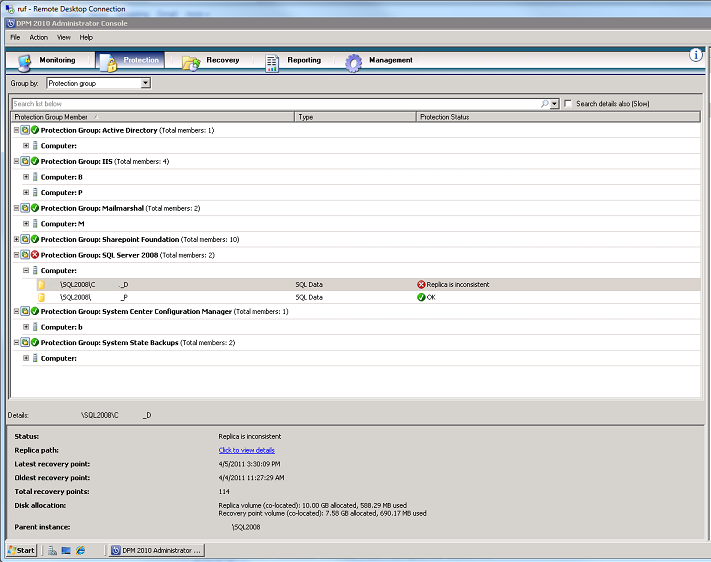Expand Computer: M under Mailmarshal
The image size is (711, 562).
26,224
